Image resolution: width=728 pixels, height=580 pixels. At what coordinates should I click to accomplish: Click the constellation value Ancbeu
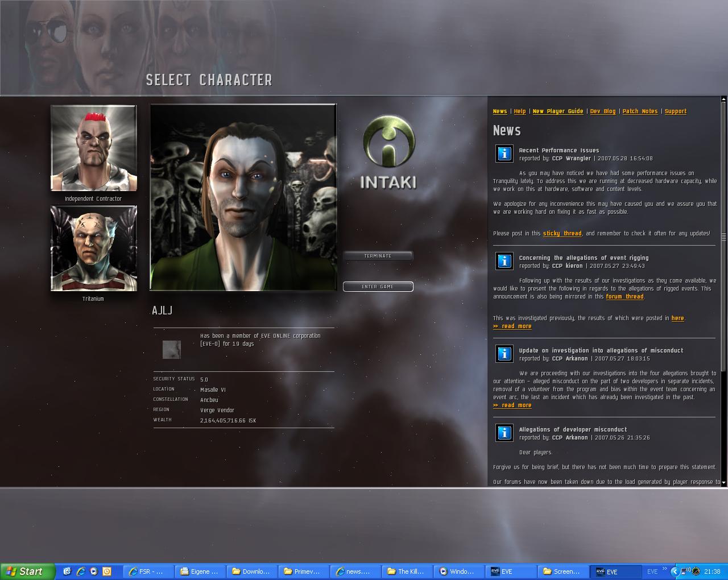209,400
